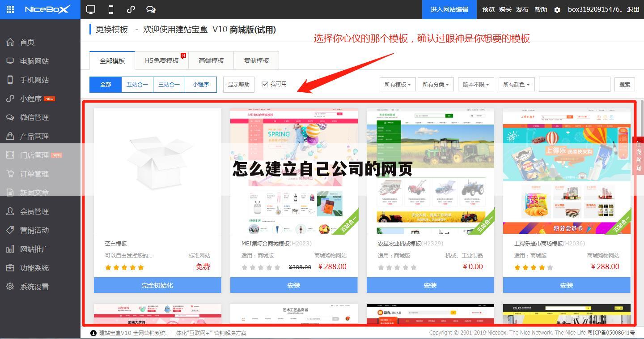Switch to the H5免费模板 tab
This screenshot has width=644, height=339.
click(x=161, y=60)
